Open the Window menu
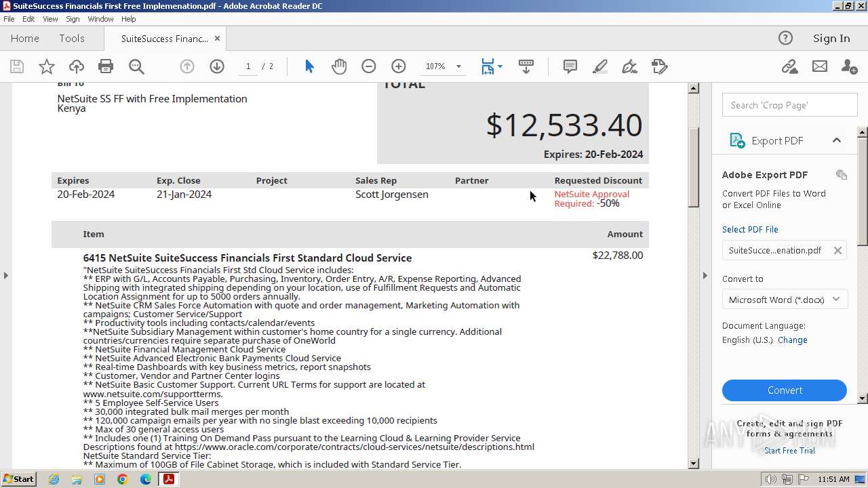The width and height of the screenshot is (868, 488). click(x=100, y=19)
